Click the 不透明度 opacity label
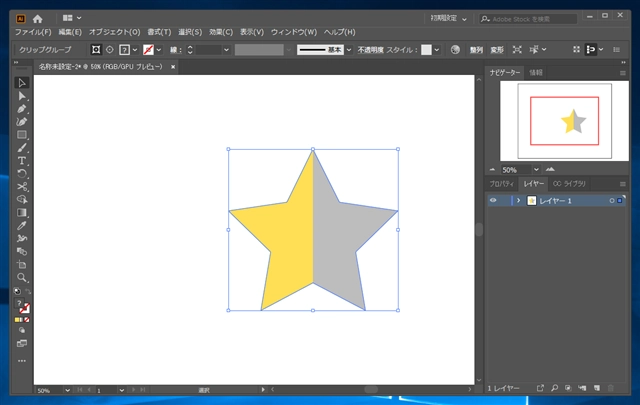The width and height of the screenshot is (640, 405). coord(371,50)
